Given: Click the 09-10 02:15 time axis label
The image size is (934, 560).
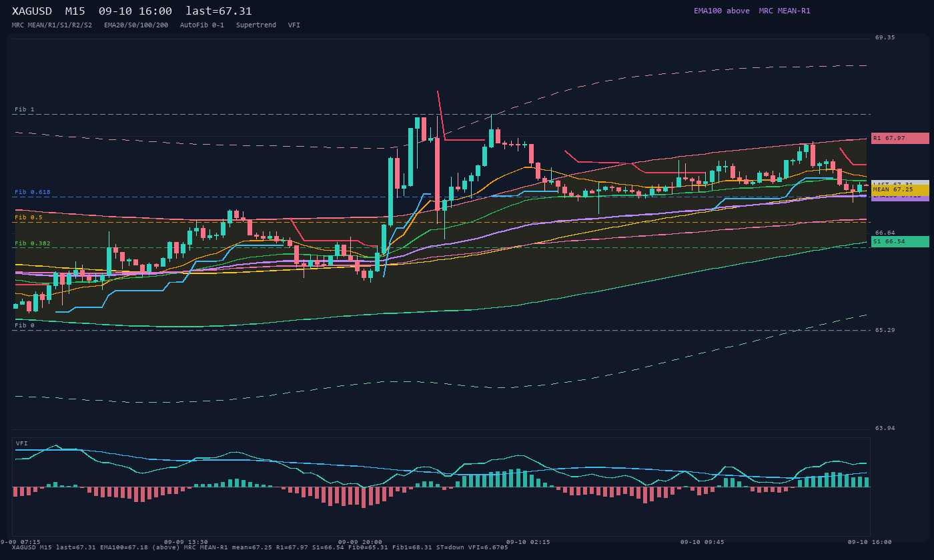Looking at the screenshot, I should [528, 542].
